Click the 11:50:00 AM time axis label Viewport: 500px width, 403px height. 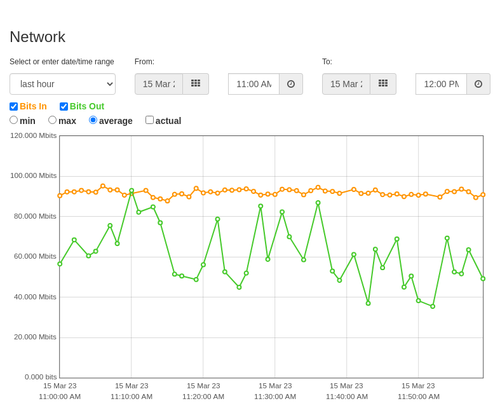pyautogui.click(x=419, y=397)
